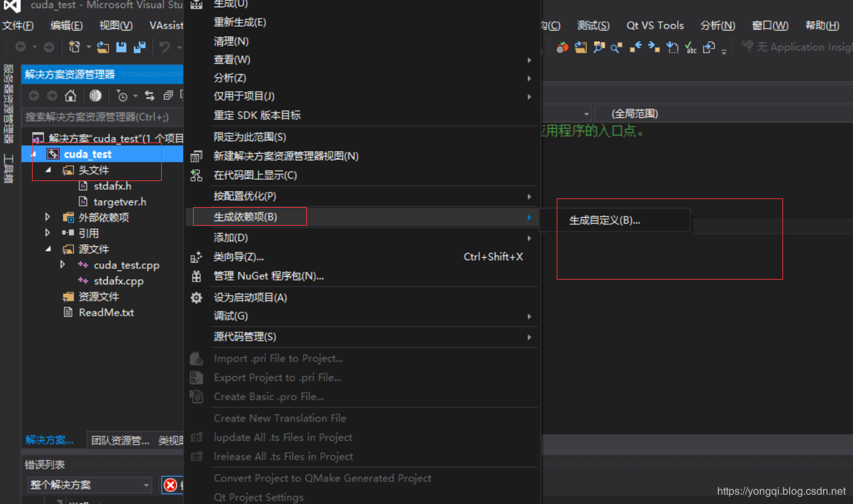This screenshot has width=853, height=504.
Task: Click the Save floppy disk icon
Action: (x=121, y=47)
